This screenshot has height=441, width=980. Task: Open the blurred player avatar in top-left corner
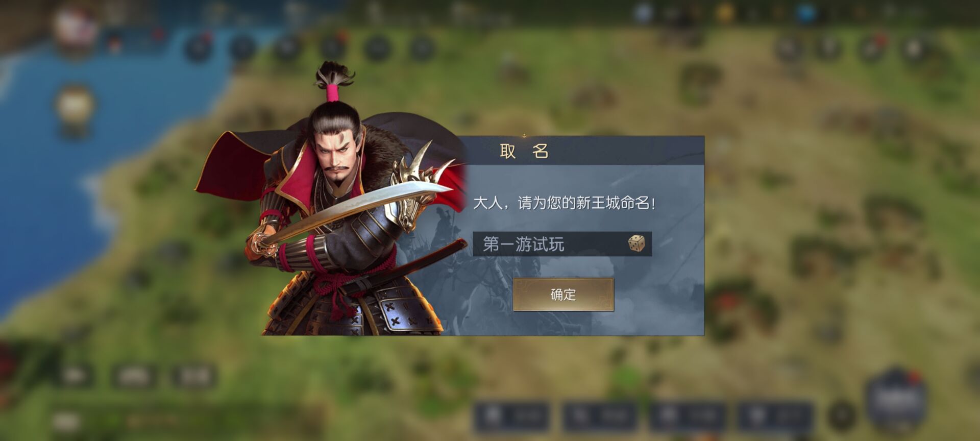(x=76, y=28)
